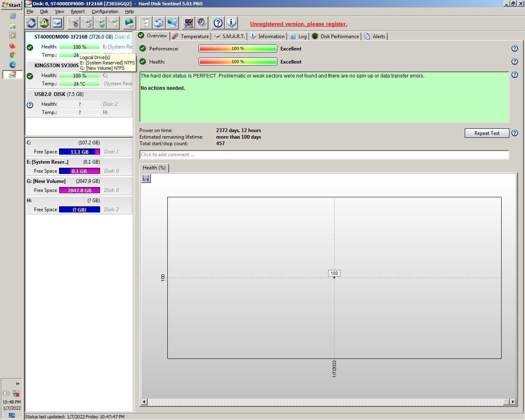Click the '2372 days, 12 hours' power-on value
The height and width of the screenshot is (420, 525).
238,130
